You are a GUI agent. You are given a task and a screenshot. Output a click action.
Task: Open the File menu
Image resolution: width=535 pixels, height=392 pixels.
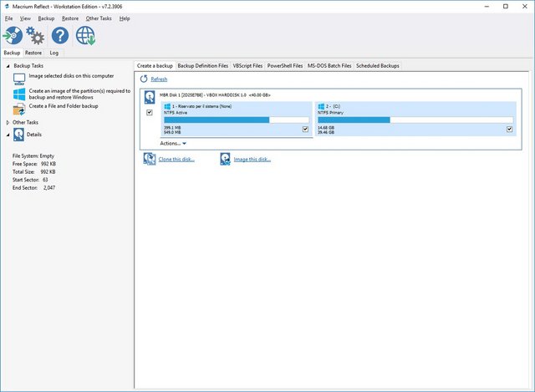[9, 18]
